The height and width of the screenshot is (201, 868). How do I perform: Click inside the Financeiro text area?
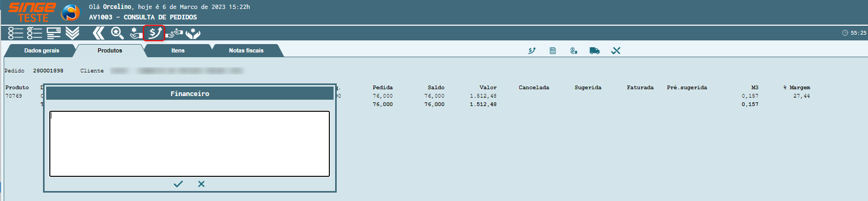[189, 144]
